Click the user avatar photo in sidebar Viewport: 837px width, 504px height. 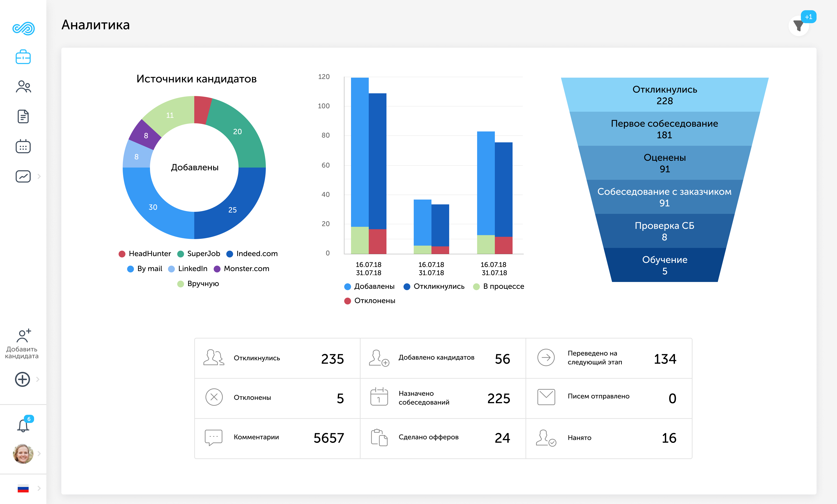(23, 453)
